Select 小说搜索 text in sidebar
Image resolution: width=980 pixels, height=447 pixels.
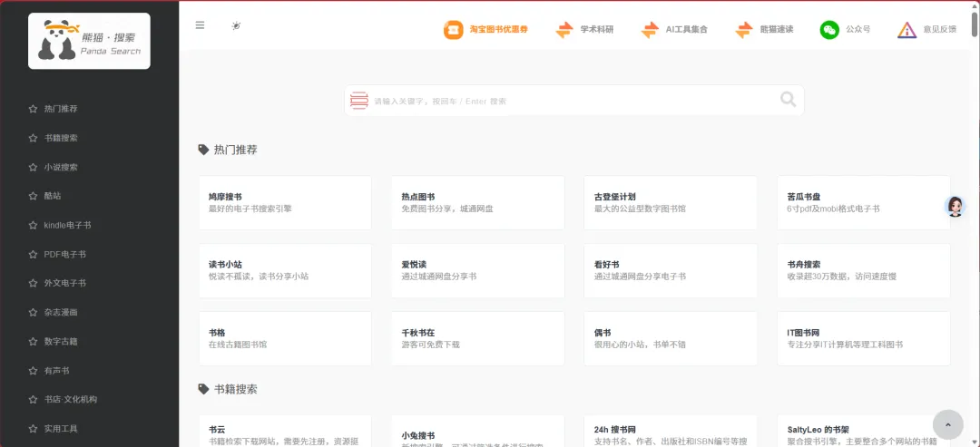tap(61, 168)
